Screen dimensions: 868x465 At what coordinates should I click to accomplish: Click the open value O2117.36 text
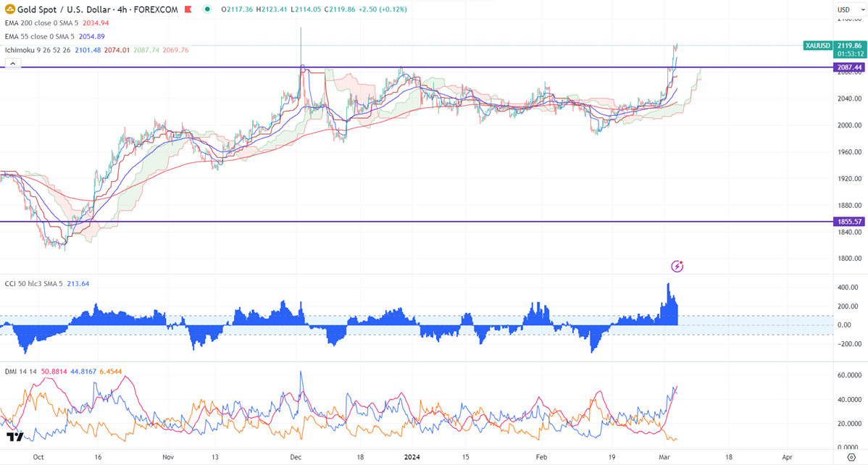237,9
